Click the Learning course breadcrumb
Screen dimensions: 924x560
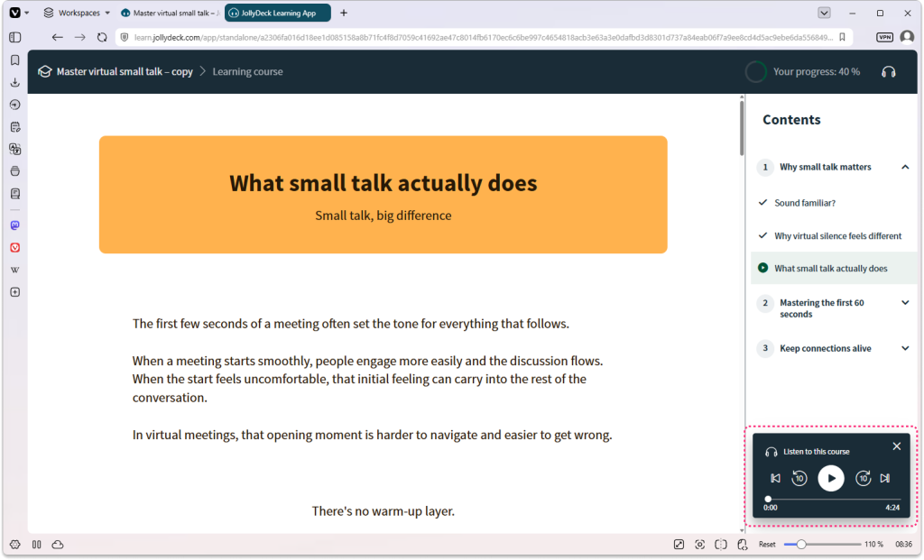[247, 71]
